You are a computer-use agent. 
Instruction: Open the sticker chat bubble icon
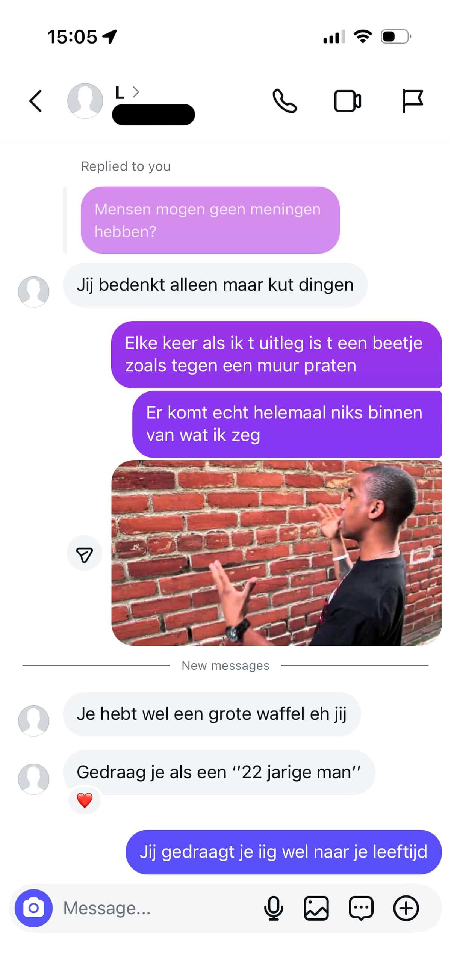[x=361, y=908]
